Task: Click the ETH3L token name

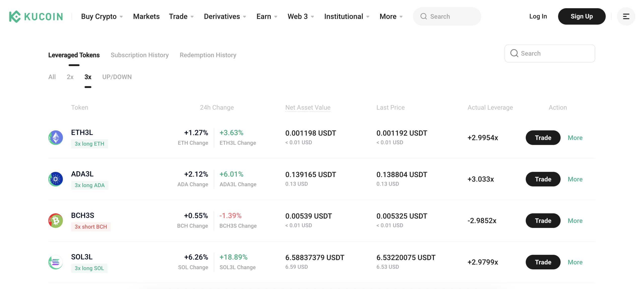Action: [x=82, y=133]
